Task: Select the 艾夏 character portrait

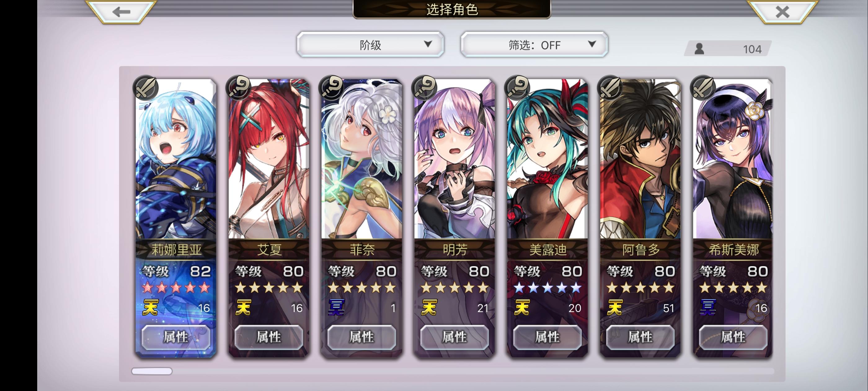Action: pyautogui.click(x=268, y=159)
